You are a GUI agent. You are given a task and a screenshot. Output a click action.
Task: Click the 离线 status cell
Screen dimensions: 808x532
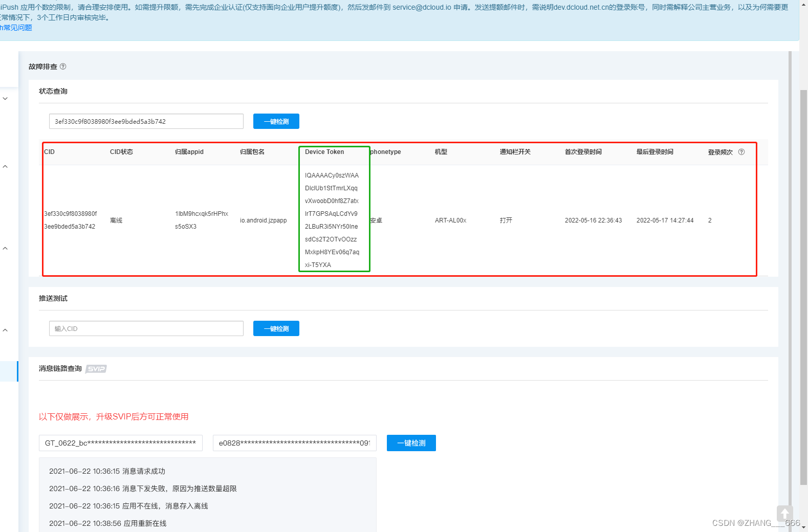pyautogui.click(x=116, y=220)
